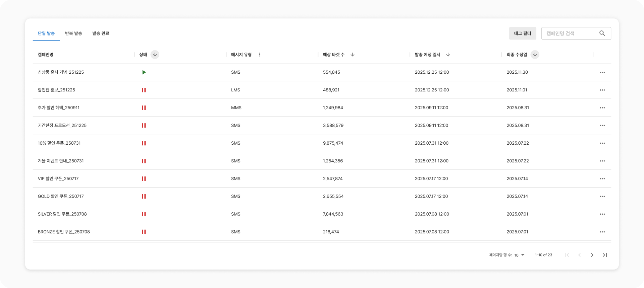Image resolution: width=644 pixels, height=288 pixels.
Task: Jump to last page of campaigns
Action: click(605, 255)
